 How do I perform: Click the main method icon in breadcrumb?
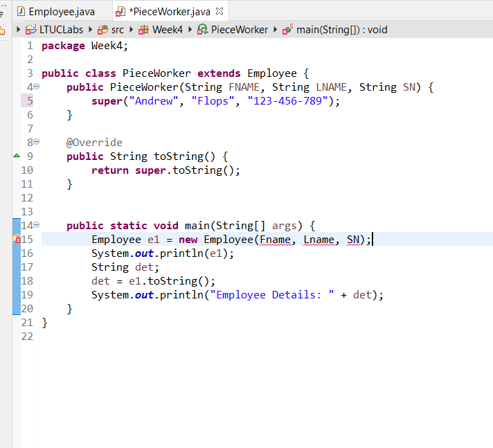pos(287,29)
